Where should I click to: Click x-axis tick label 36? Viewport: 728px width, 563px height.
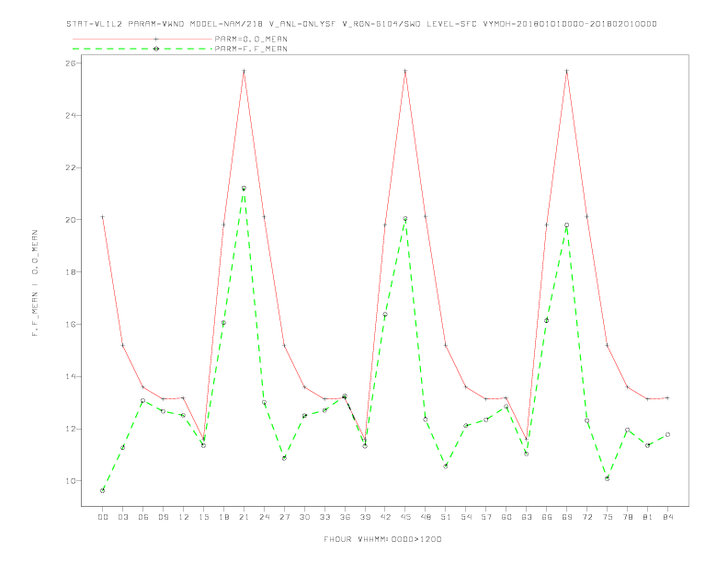click(x=345, y=517)
